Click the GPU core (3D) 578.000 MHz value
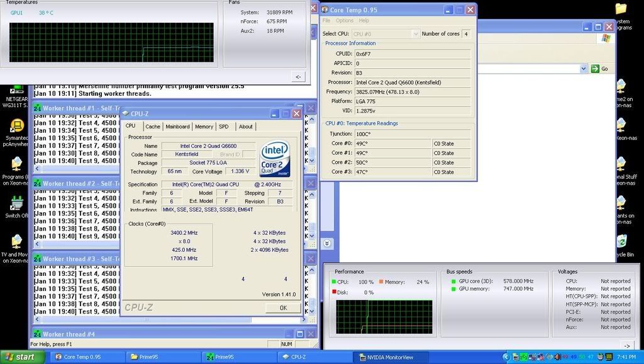Screen dimensions: 644x364 point(518,282)
